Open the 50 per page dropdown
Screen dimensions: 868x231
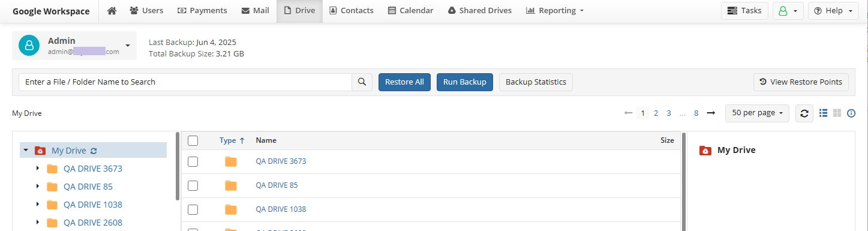758,113
